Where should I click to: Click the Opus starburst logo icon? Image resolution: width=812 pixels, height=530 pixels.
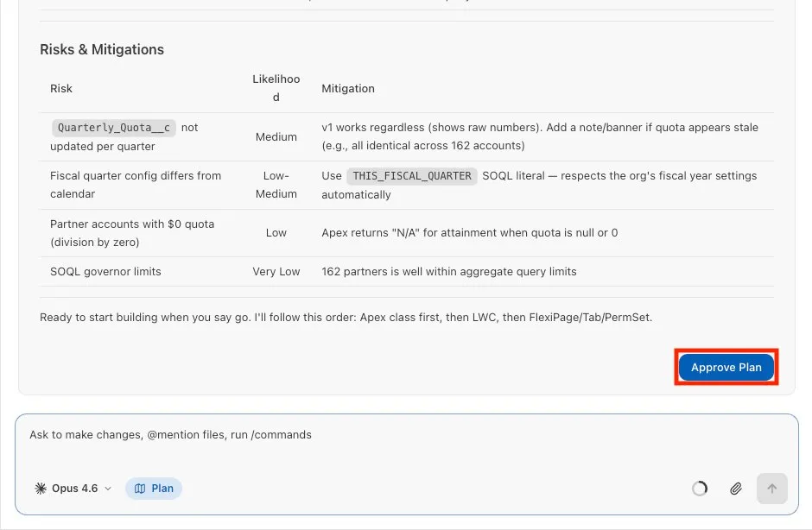click(41, 488)
